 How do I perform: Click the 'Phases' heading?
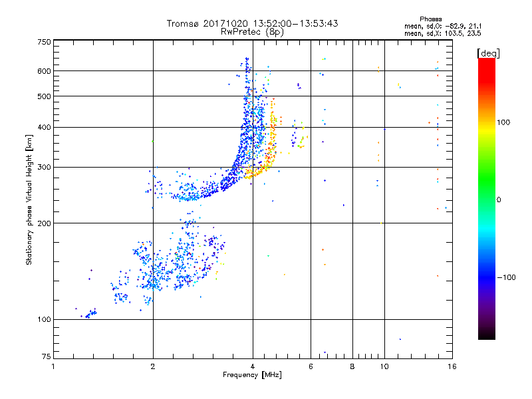point(430,19)
